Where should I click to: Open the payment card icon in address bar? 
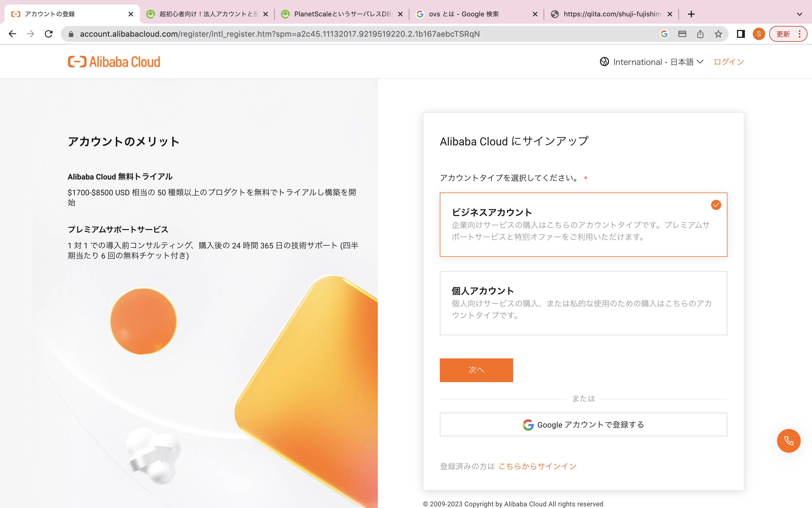point(682,34)
